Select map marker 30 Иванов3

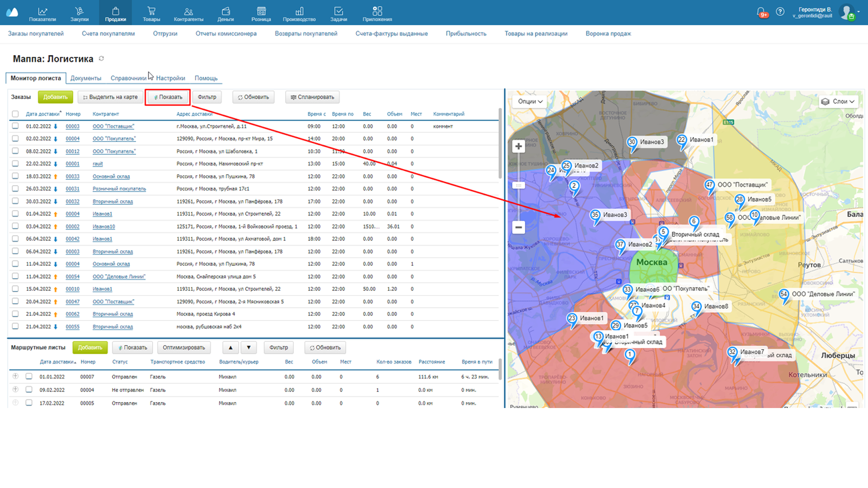point(632,143)
